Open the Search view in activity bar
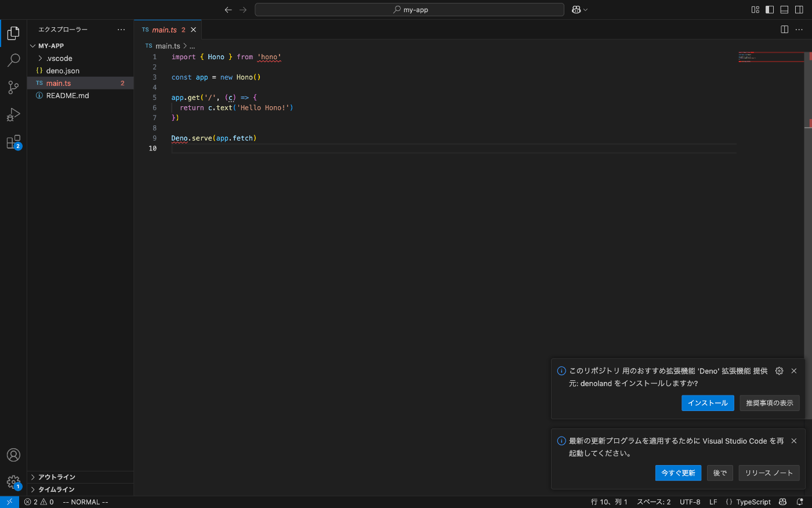 [13, 60]
